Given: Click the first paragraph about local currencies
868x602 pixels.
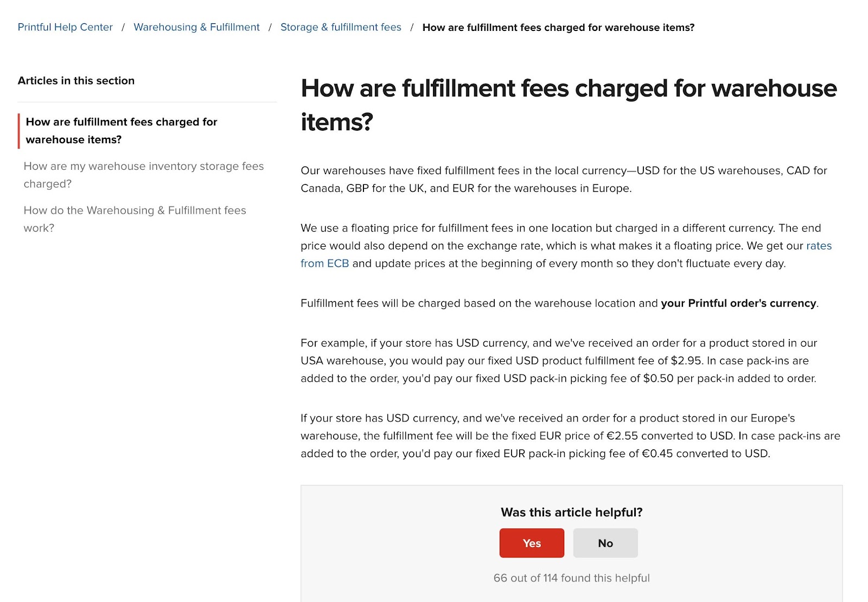Looking at the screenshot, I should [564, 179].
